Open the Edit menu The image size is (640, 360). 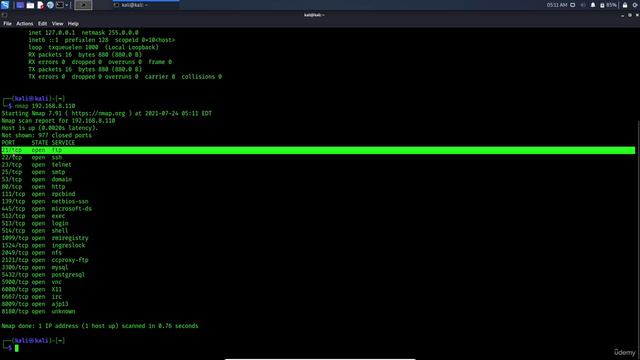42,24
